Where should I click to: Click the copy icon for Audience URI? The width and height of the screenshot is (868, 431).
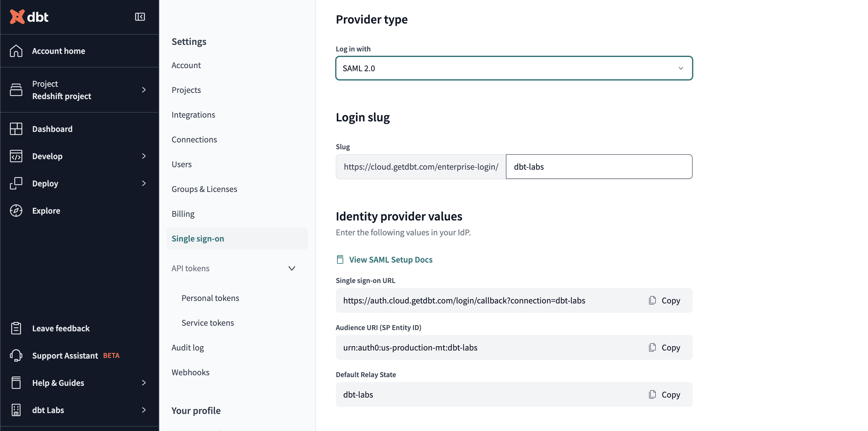click(653, 347)
